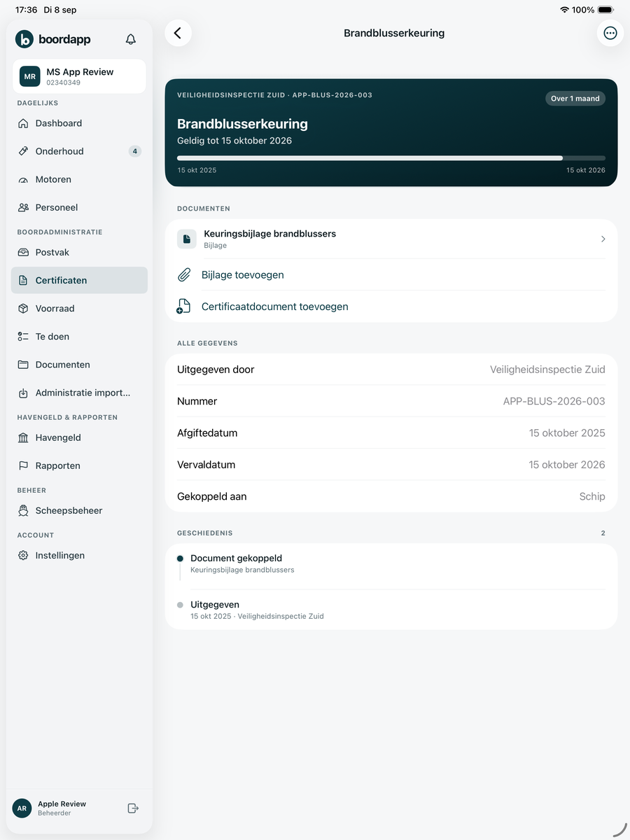The height and width of the screenshot is (840, 630).
Task: Click the battery indicator in status bar
Action: [x=606, y=10]
